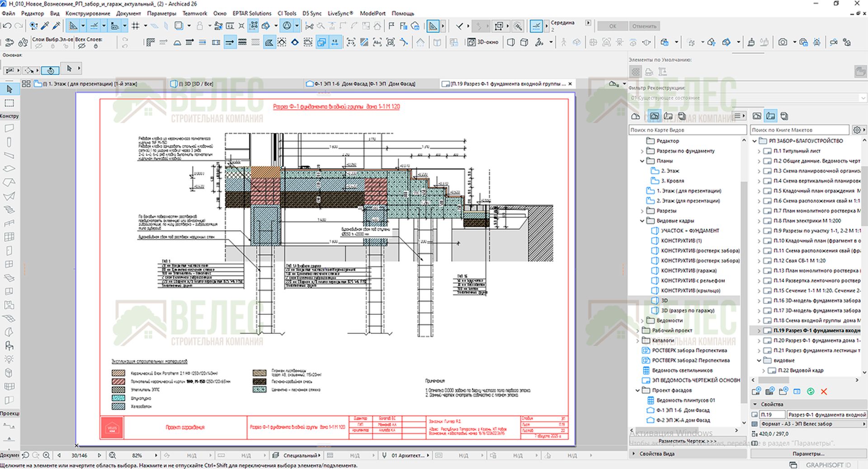Toggle the grid snap icon
This screenshot has height=469, width=868.
135,26
